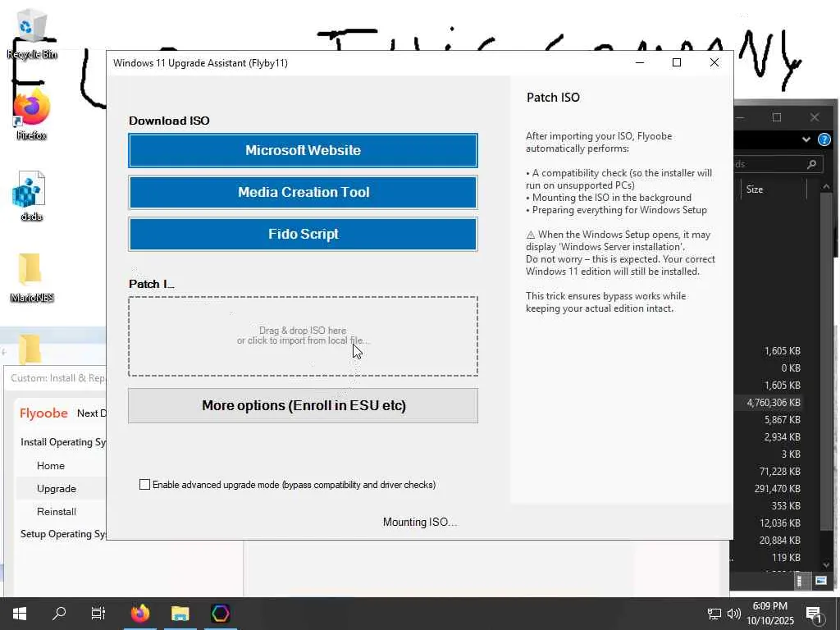Viewport: 840px width, 630px height.
Task: Switch to Flyoobe hexagon taskbar app
Action: click(x=220, y=614)
